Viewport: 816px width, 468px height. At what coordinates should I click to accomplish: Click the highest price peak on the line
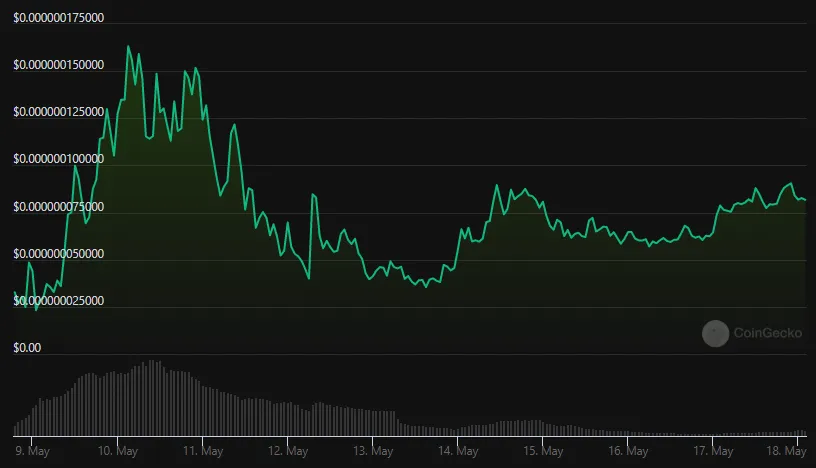(128, 46)
